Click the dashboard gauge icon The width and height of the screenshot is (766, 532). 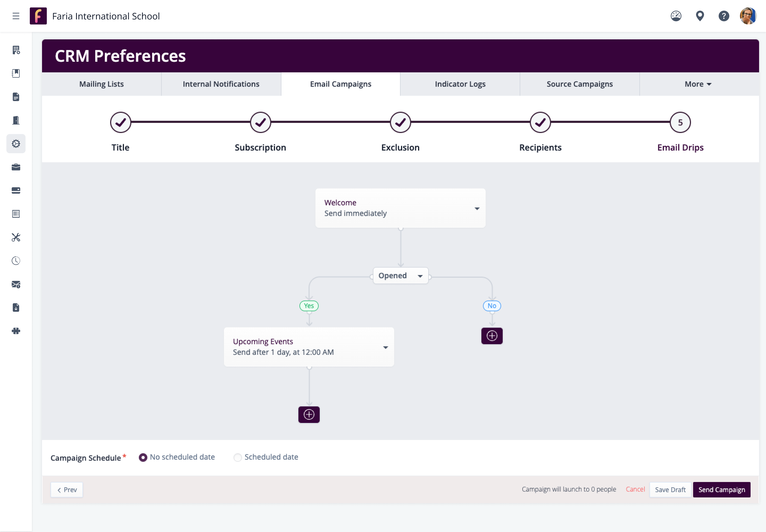tap(676, 16)
